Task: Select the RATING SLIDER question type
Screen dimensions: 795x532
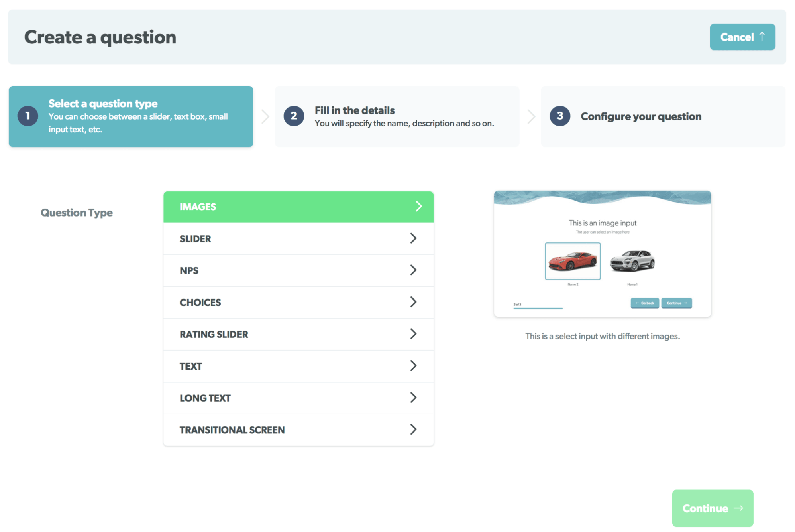Action: pyautogui.click(x=298, y=334)
